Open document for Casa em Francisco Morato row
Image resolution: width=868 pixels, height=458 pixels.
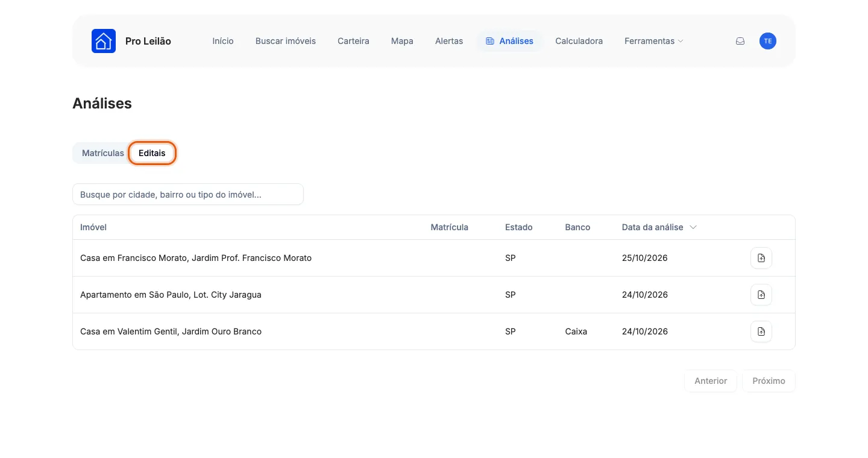tap(761, 258)
